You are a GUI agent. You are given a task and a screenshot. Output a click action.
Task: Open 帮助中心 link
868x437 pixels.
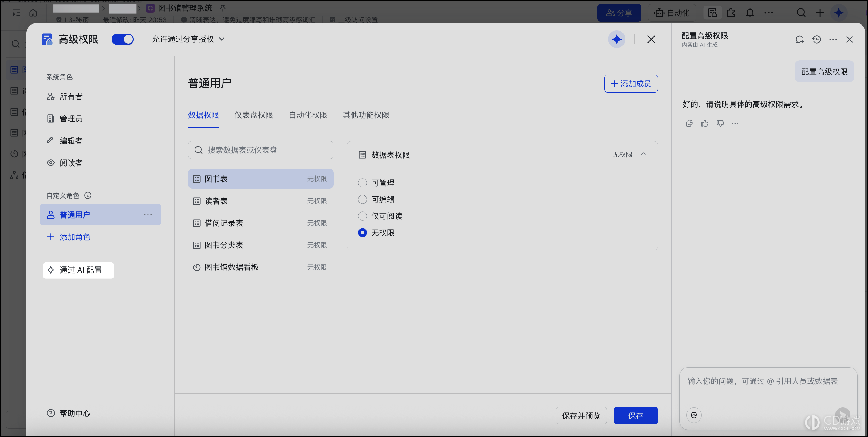(69, 413)
